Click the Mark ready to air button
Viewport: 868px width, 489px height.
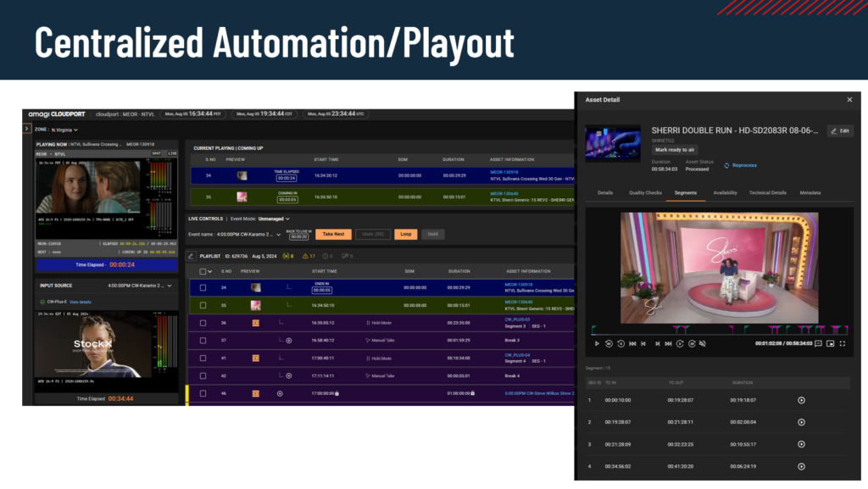pyautogui.click(x=675, y=149)
